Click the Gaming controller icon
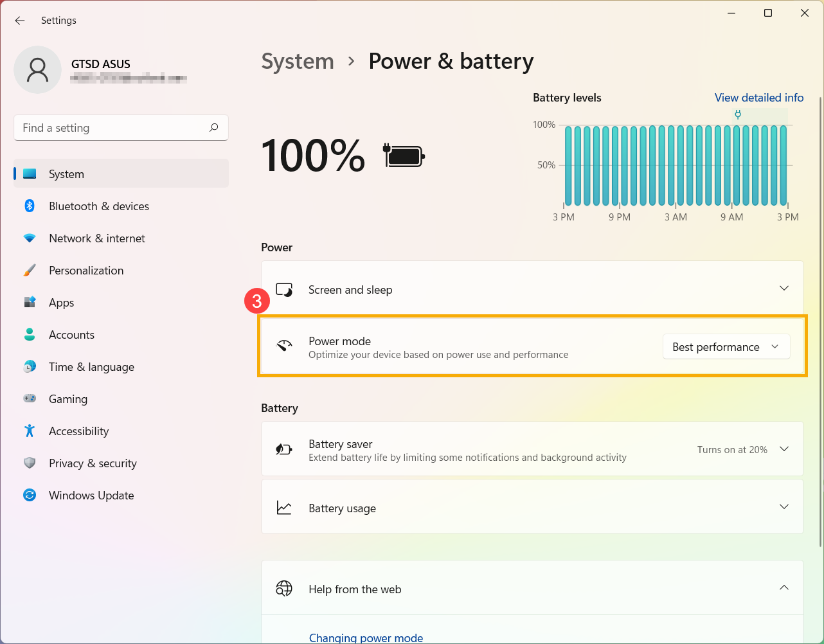This screenshot has width=824, height=644. pos(30,398)
